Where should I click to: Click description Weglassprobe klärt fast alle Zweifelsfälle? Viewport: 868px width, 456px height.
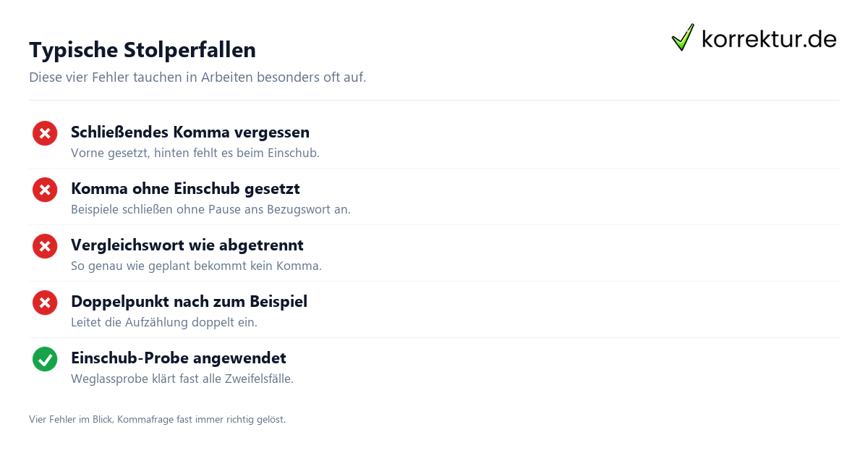click(x=182, y=379)
